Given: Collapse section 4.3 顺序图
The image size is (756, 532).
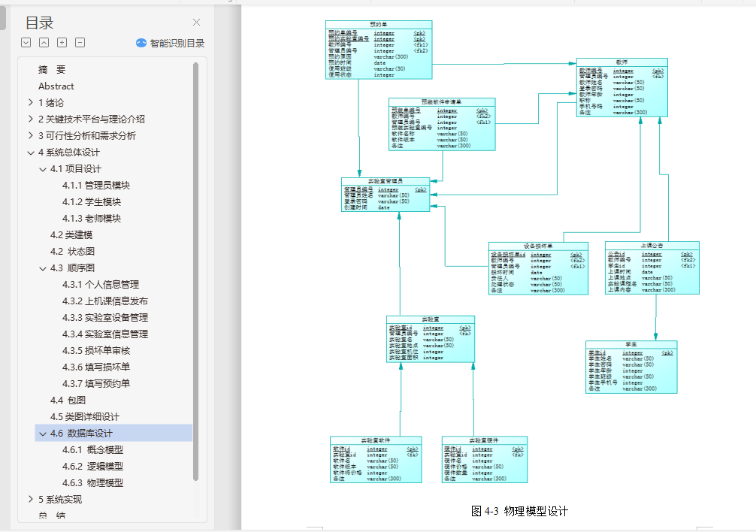Looking at the screenshot, I should 42,268.
